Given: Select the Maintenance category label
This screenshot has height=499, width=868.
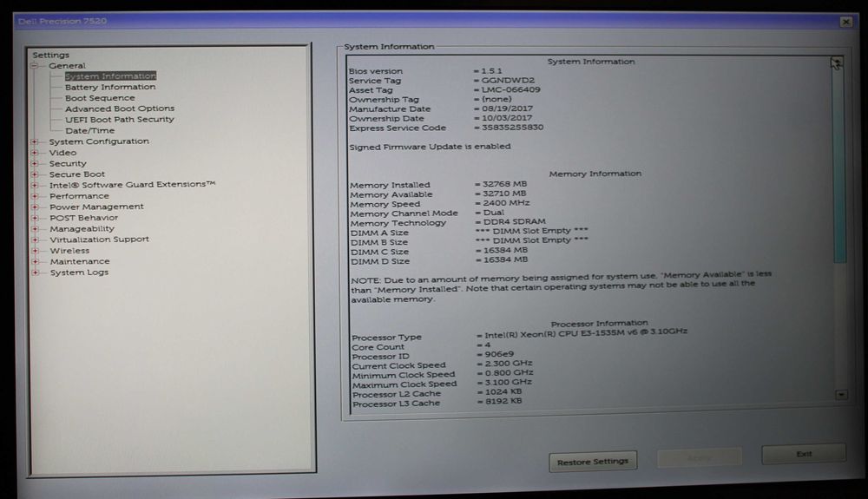Looking at the screenshot, I should tap(80, 262).
